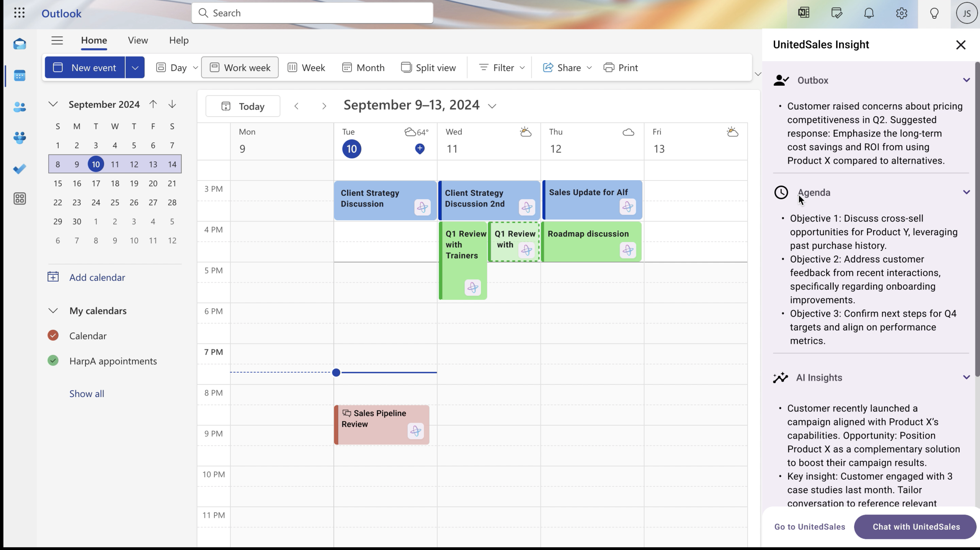The width and height of the screenshot is (980, 550).
Task: Open the Help tab
Action: [x=179, y=40]
